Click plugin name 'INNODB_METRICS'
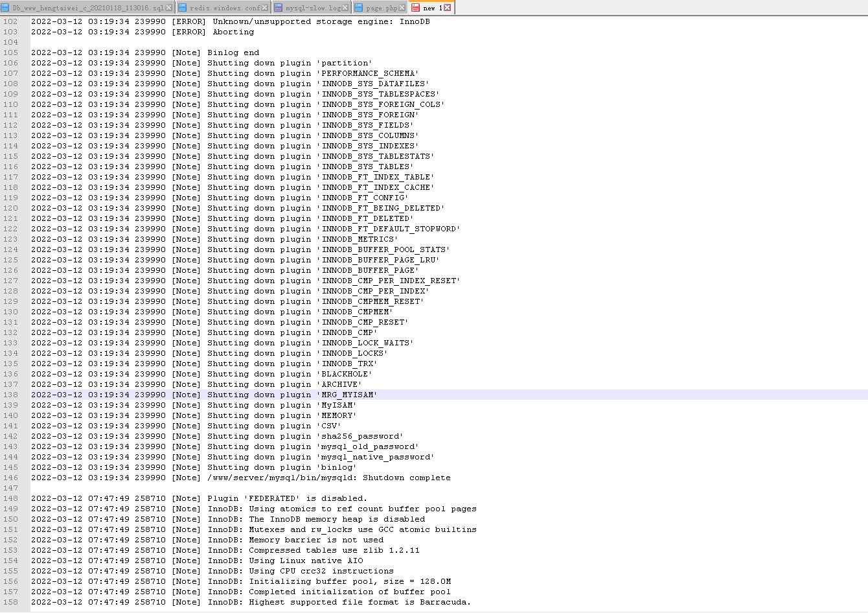 coord(358,239)
